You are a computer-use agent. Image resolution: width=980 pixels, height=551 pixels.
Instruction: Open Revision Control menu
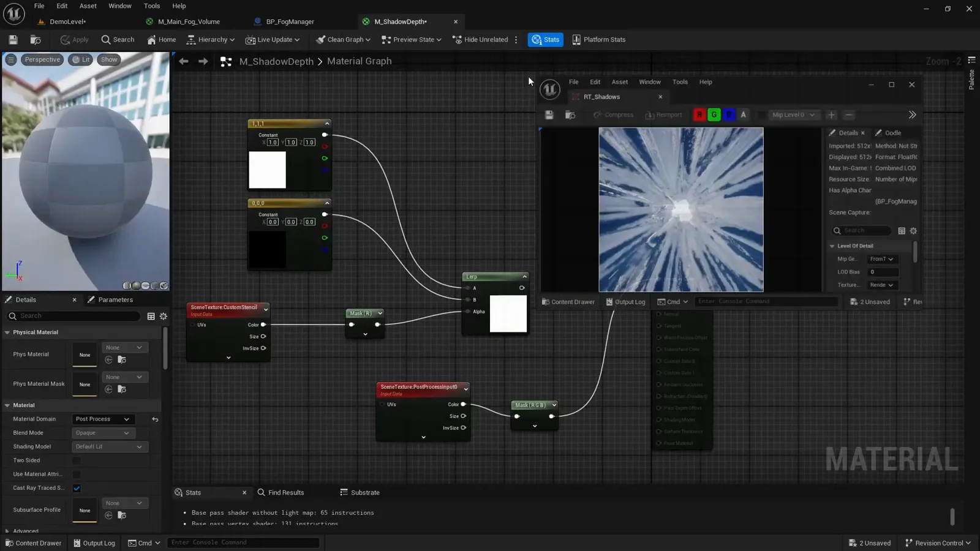[938, 543]
